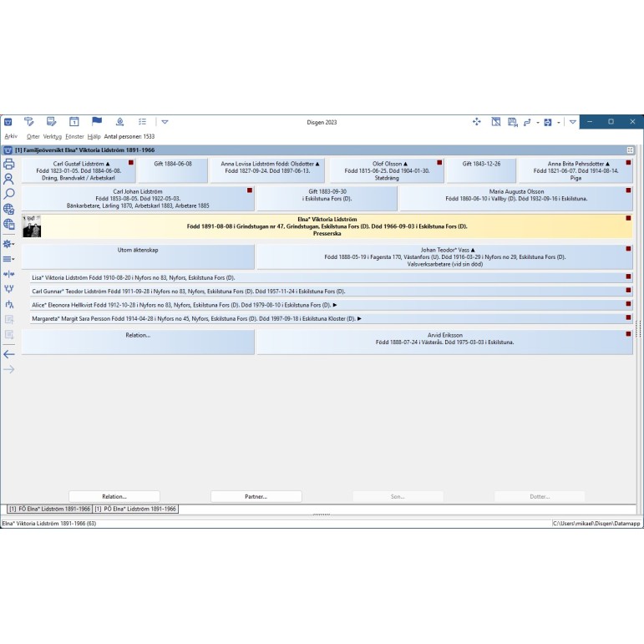Image resolution: width=644 pixels, height=644 pixels.
Task: Click the bottom Relation... button
Action: 114,496
